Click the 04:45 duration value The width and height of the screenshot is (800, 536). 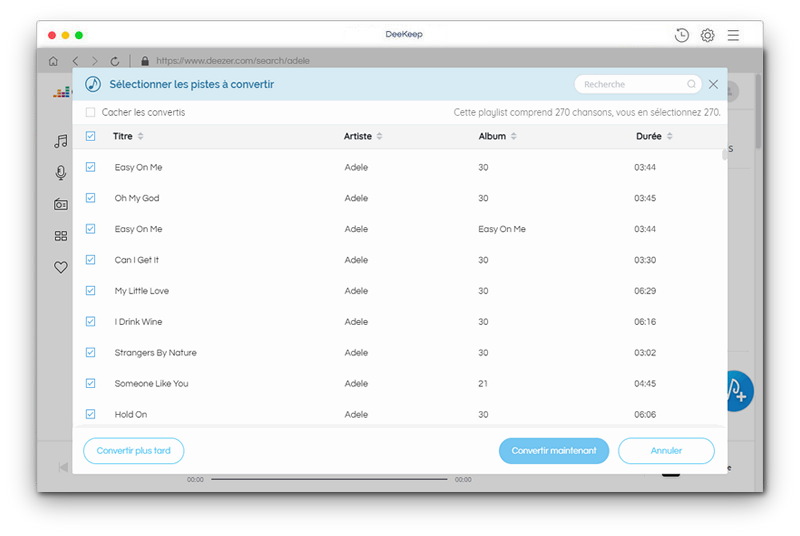pyautogui.click(x=645, y=384)
